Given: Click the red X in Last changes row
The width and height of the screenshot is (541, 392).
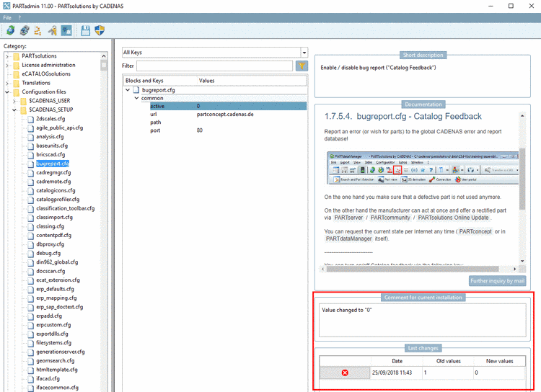Looking at the screenshot, I should 345,373.
